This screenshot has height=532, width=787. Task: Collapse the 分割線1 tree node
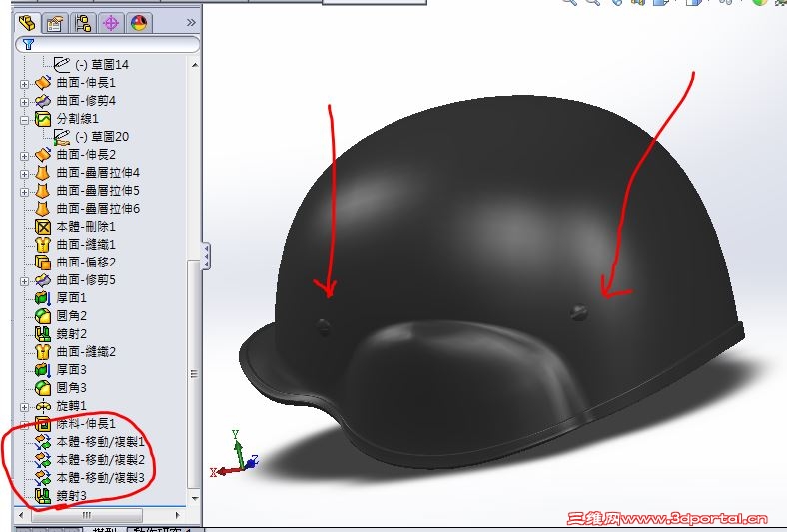pos(24,120)
